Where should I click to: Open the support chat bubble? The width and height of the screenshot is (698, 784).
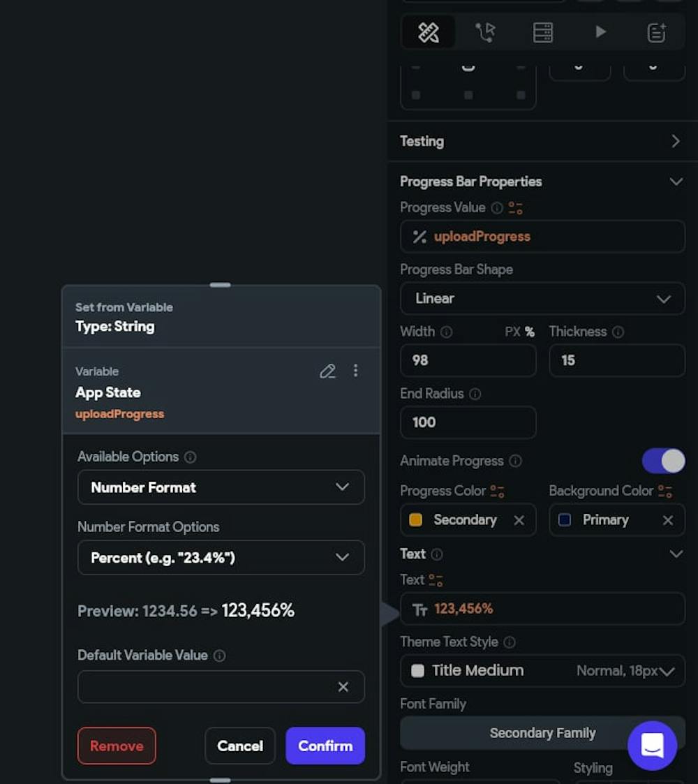click(653, 746)
